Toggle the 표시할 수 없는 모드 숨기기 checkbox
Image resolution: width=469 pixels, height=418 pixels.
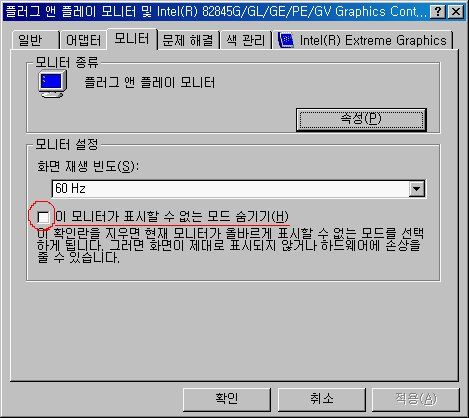(43, 217)
